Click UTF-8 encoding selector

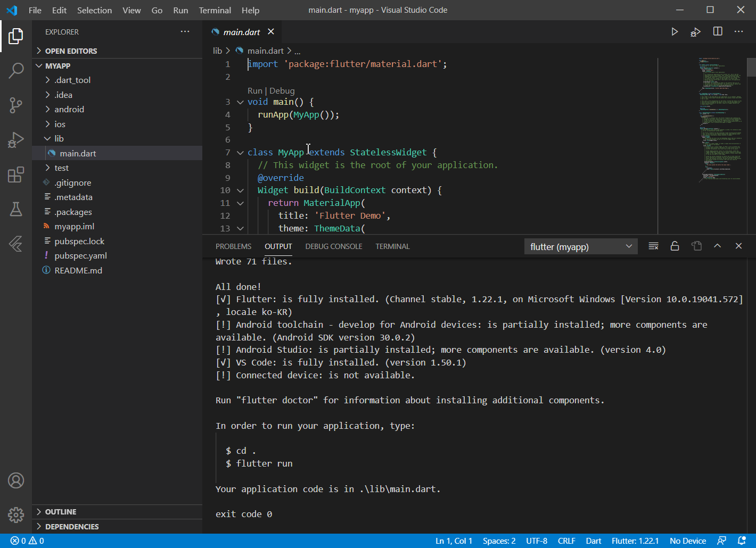coord(537,541)
